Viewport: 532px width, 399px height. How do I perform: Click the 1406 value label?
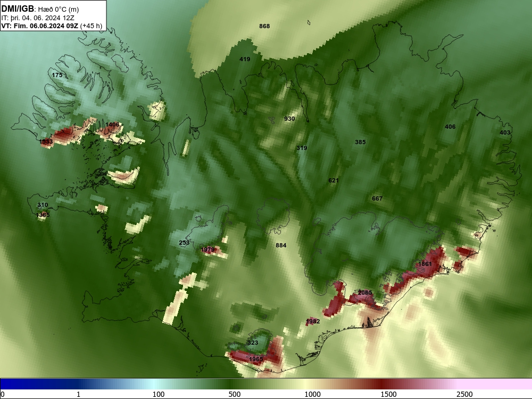(x=112, y=124)
